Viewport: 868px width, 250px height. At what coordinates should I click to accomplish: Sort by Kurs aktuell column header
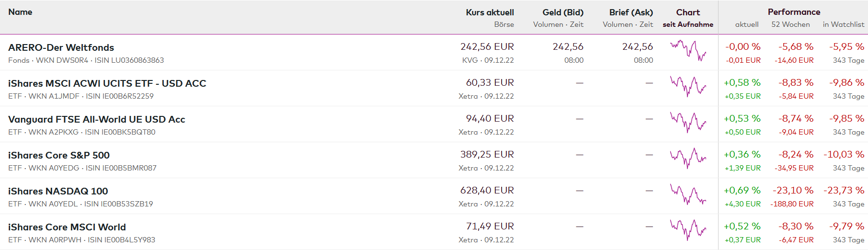point(490,12)
